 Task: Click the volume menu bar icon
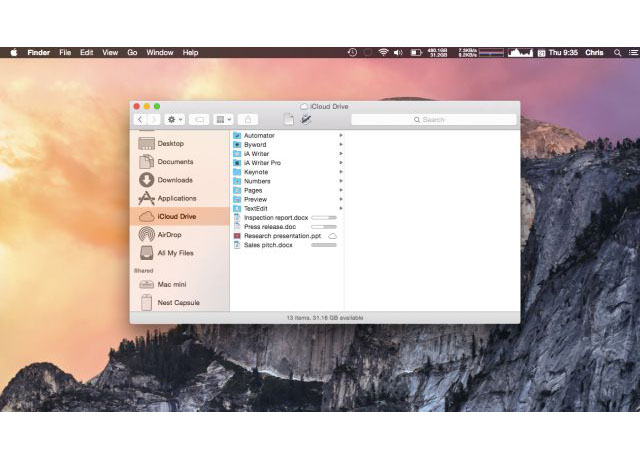[398, 53]
